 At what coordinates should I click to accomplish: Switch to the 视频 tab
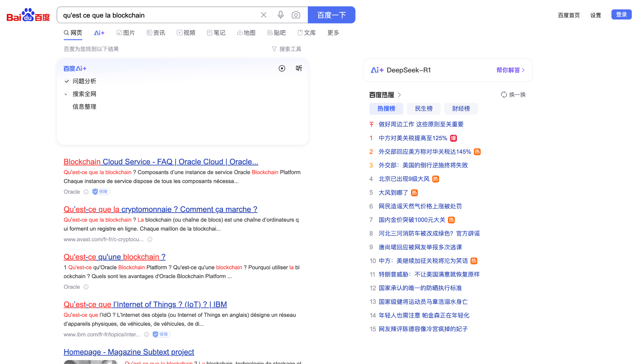click(x=186, y=33)
